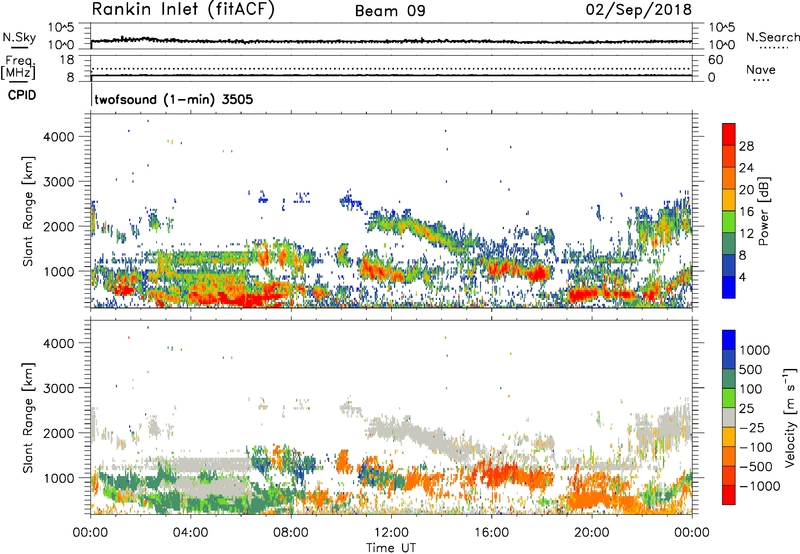This screenshot has height=554, width=800.
Task: Click the '-1000' label on Velocity colorbar
Action: [760, 486]
